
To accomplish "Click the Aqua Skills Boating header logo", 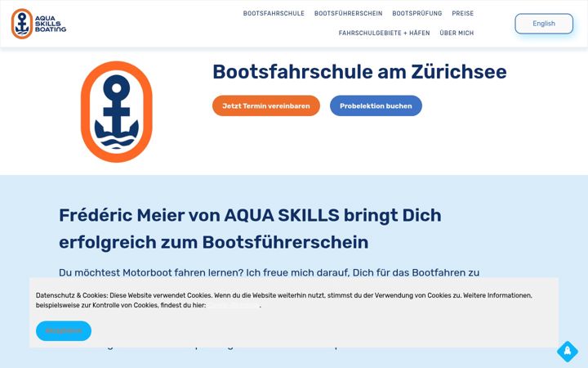I will click(x=38, y=24).
